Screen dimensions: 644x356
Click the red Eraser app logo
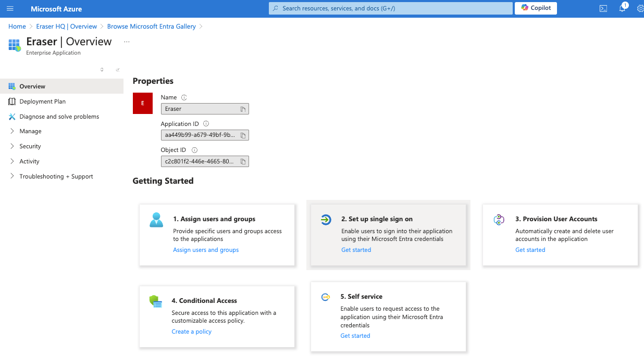pyautogui.click(x=143, y=103)
